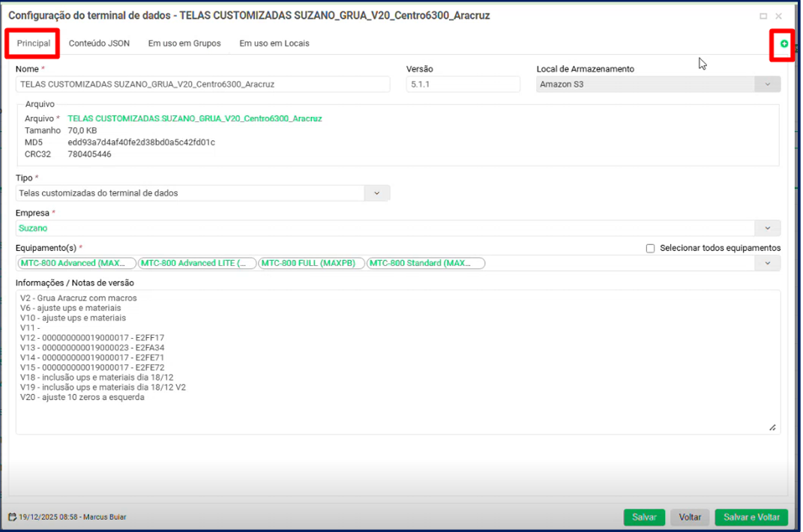Open the green Arquivo file link
Image resolution: width=803 pixels, height=532 pixels.
pos(195,118)
